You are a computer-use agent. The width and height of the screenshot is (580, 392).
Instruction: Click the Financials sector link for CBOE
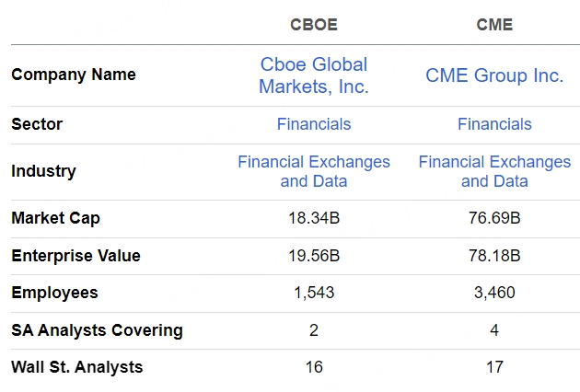[x=313, y=124]
